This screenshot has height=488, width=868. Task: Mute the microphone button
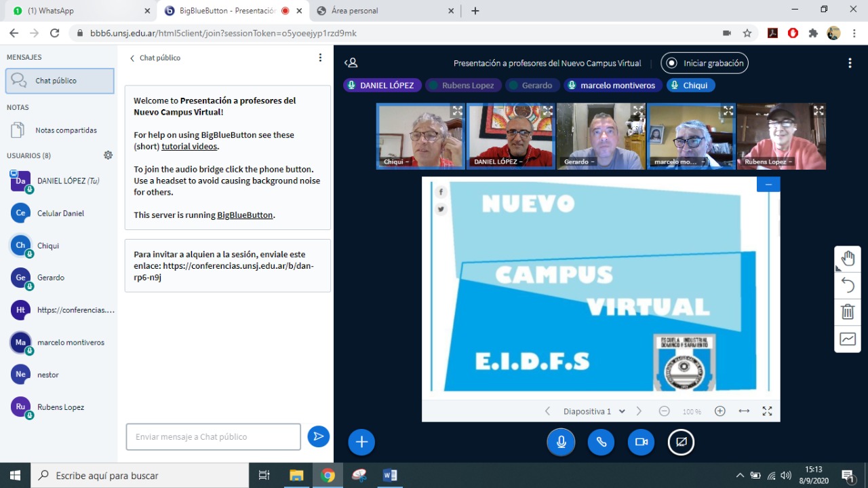click(x=561, y=443)
